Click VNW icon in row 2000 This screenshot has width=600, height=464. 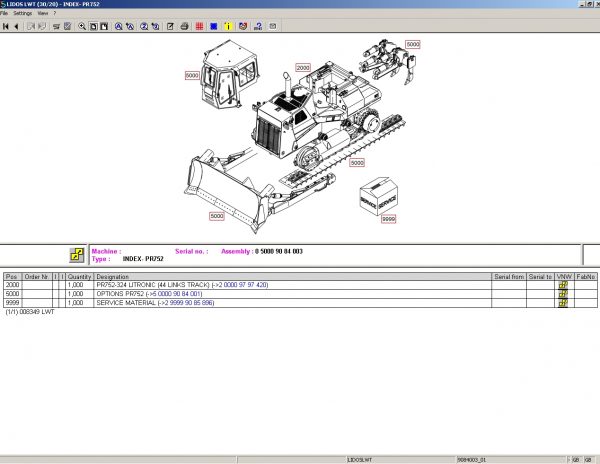pyautogui.click(x=563, y=286)
